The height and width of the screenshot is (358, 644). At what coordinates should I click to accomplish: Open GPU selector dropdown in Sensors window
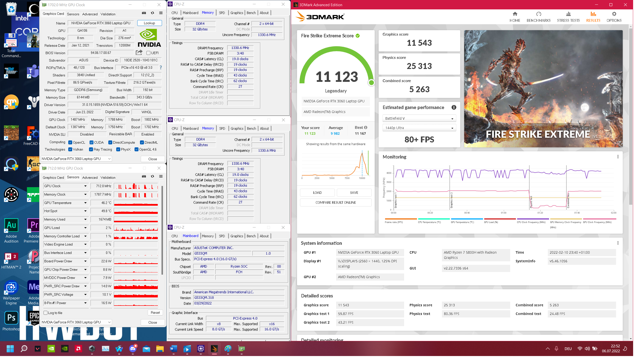click(76, 322)
